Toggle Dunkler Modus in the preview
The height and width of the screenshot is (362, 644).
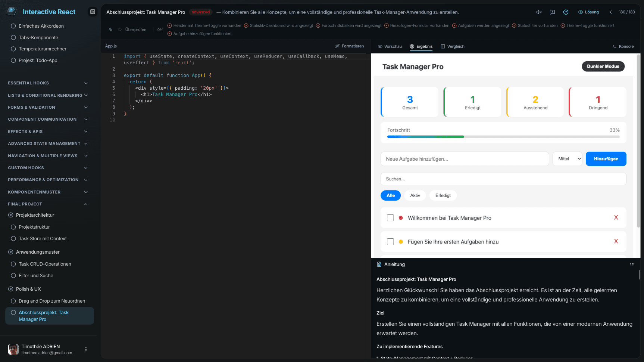(603, 66)
